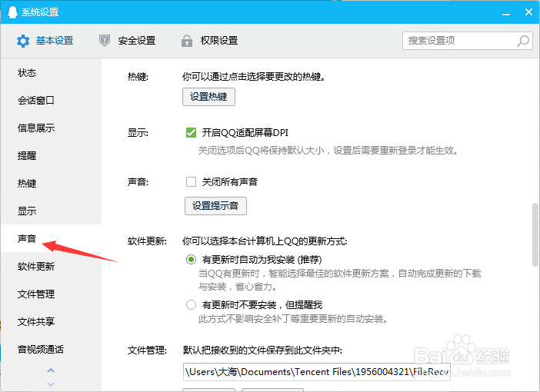Select 会话窗口 in the sidebar

point(51,101)
